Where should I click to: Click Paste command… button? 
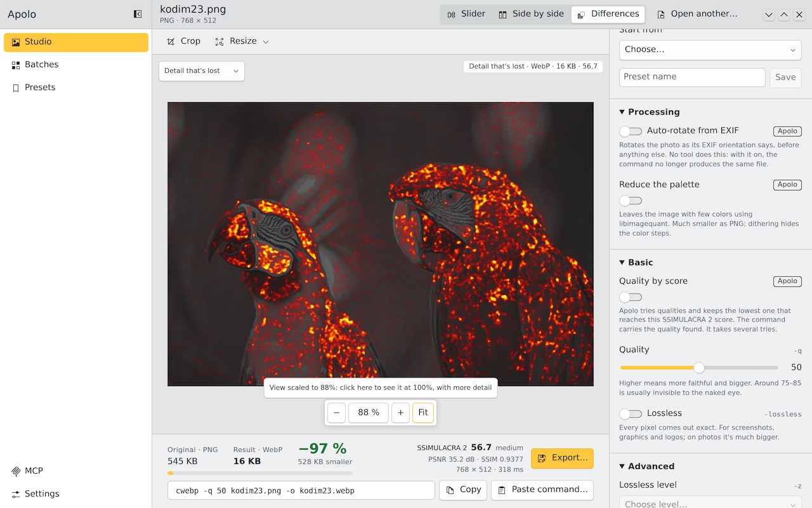pyautogui.click(x=542, y=490)
